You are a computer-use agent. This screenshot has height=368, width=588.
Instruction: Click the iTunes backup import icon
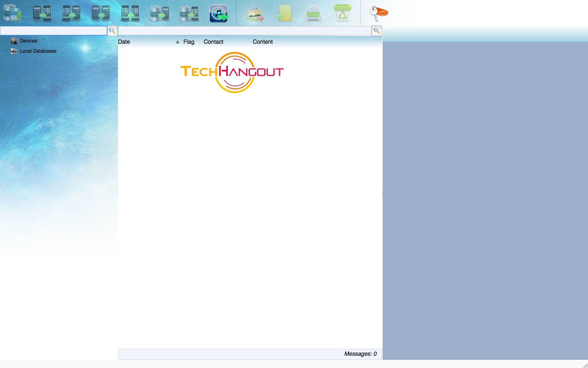pyautogui.click(x=218, y=13)
